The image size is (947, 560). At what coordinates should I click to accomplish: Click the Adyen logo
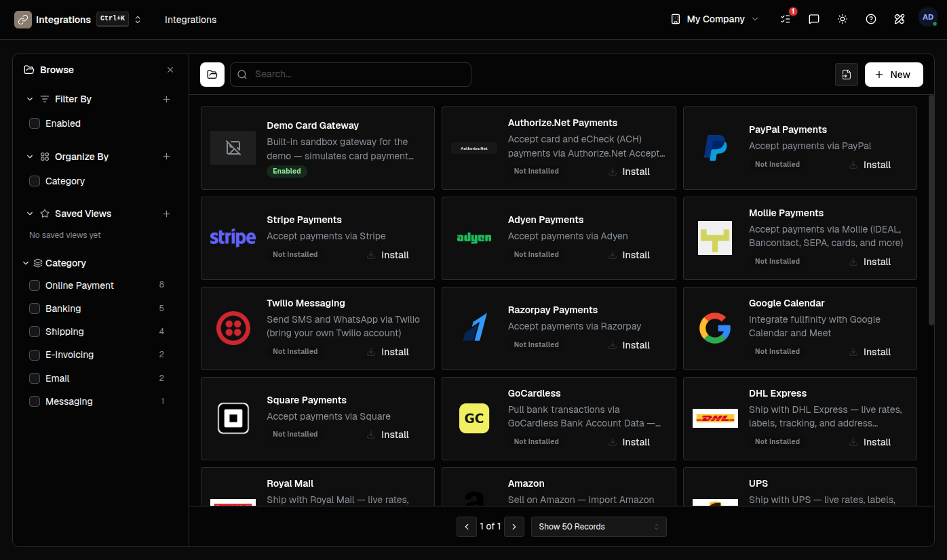[x=474, y=238]
